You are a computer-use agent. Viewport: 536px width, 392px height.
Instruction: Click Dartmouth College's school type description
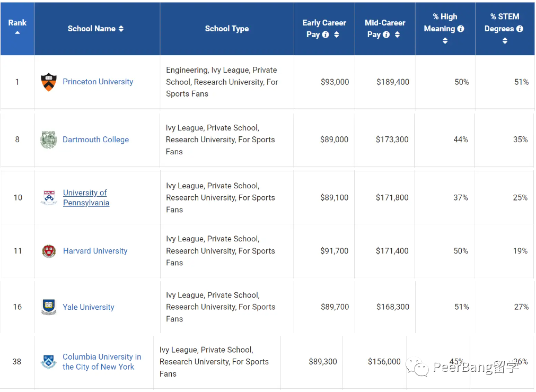(221, 140)
